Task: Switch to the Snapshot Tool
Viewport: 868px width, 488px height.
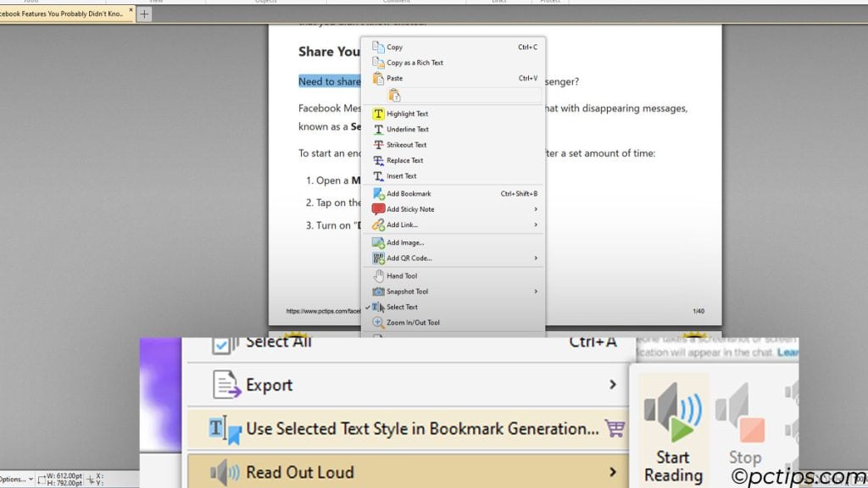Action: [x=407, y=291]
